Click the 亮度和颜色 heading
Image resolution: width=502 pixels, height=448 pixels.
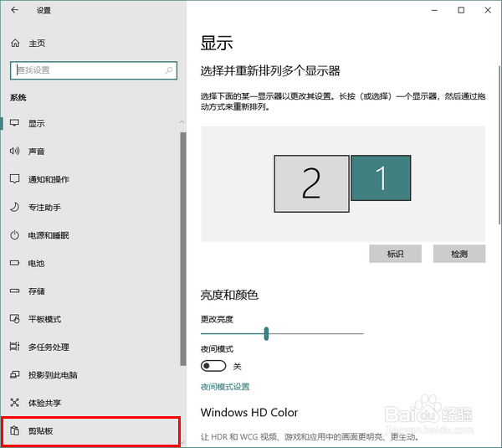tap(229, 295)
